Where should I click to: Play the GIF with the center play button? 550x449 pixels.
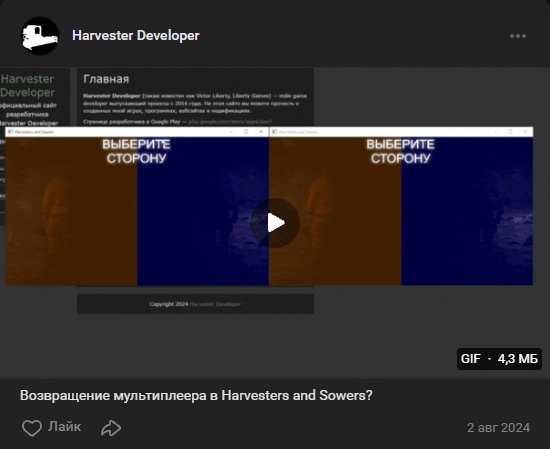(275, 223)
